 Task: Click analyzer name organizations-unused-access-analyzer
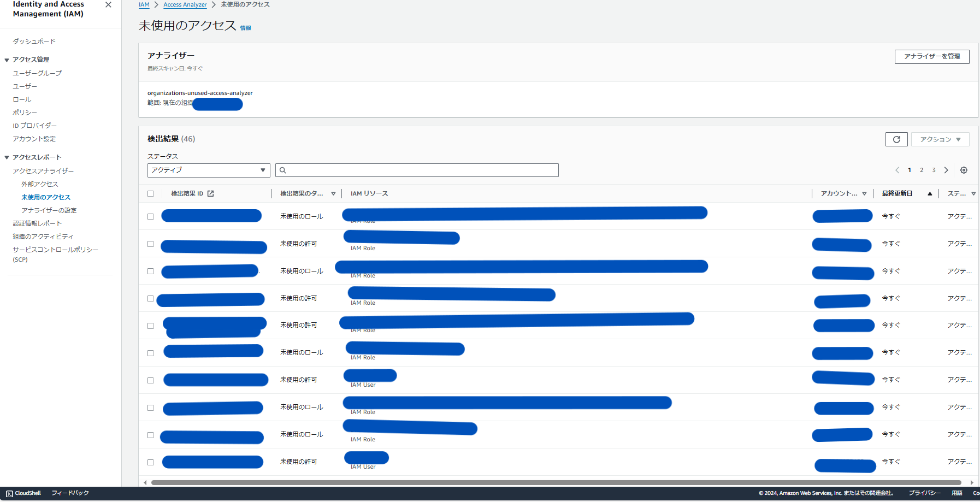tap(200, 93)
